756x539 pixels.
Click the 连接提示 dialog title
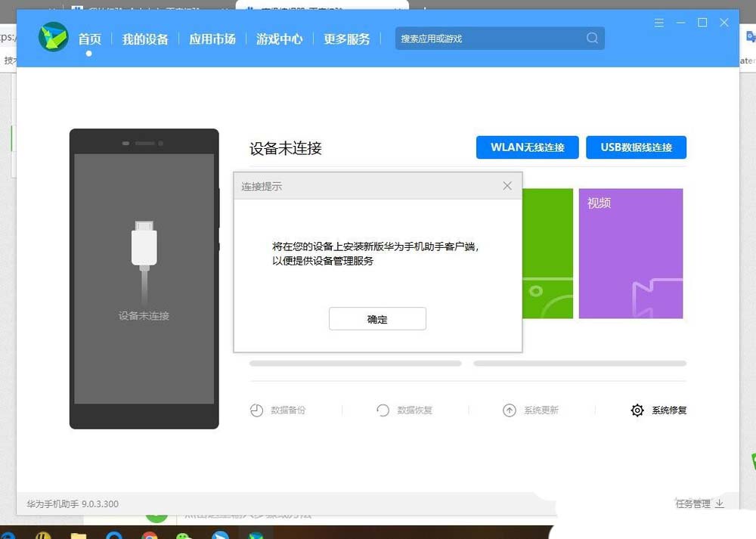point(262,187)
